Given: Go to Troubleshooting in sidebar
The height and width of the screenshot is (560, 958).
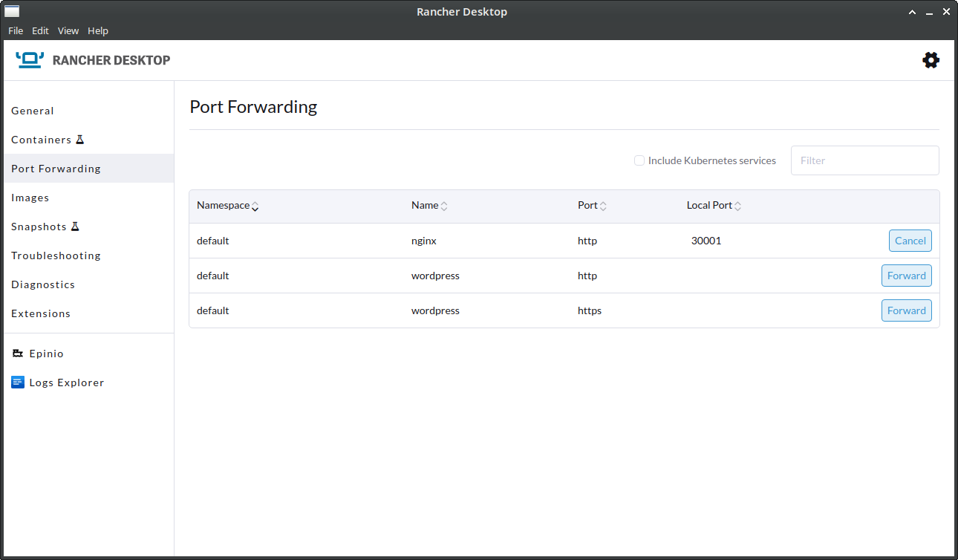Looking at the screenshot, I should 88,255.
